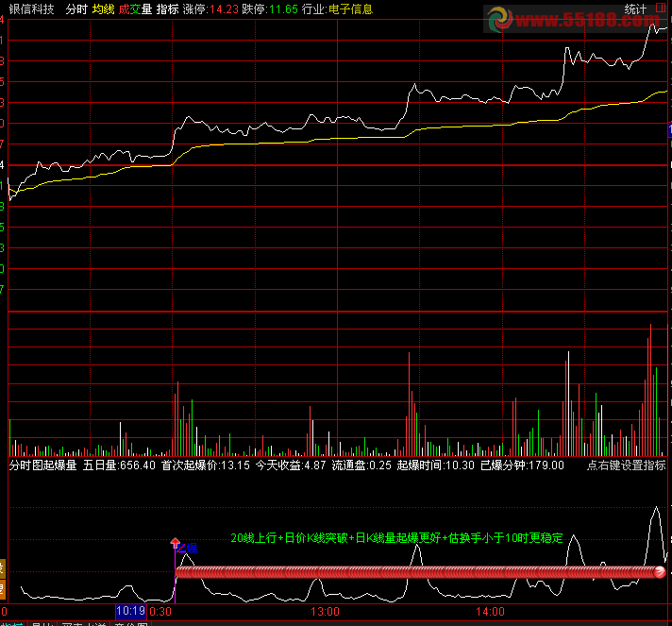Click the 跌停:11.65 limit-down value

[270, 9]
